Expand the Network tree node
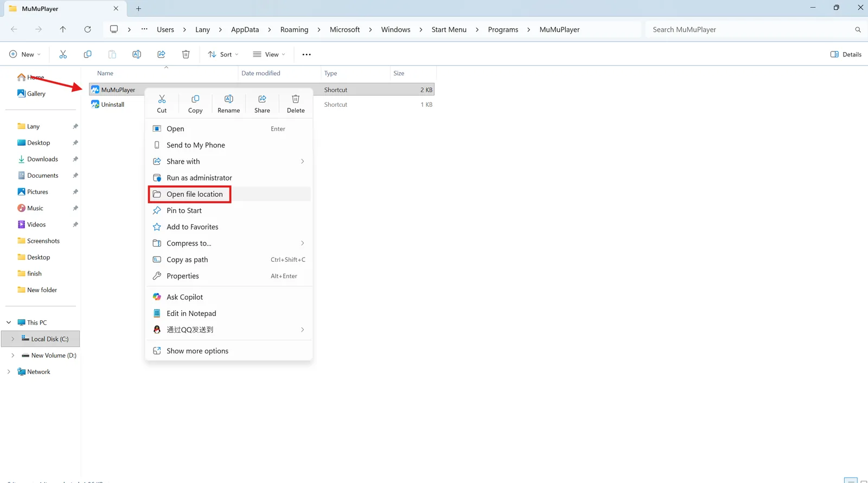This screenshot has height=483, width=868. click(9, 372)
